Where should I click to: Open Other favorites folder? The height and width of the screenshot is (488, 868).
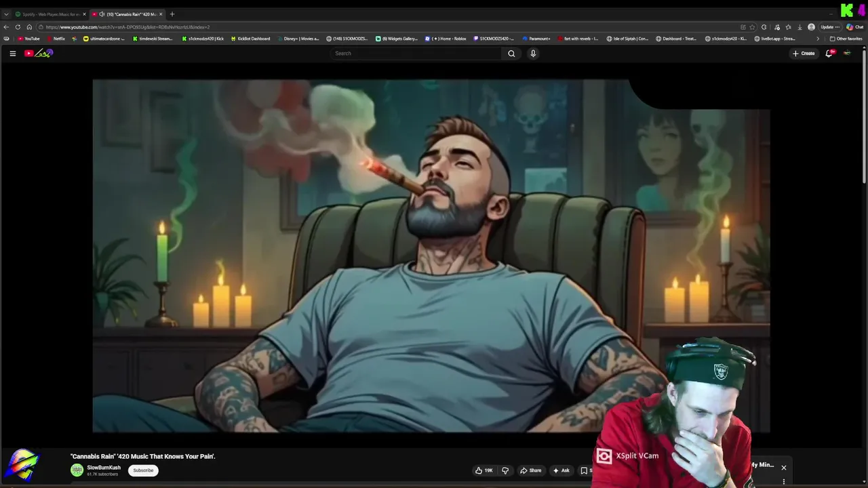click(x=846, y=39)
